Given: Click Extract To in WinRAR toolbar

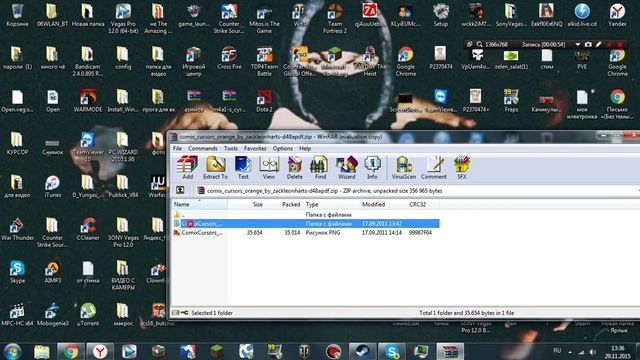Looking at the screenshot, I should pos(216,167).
